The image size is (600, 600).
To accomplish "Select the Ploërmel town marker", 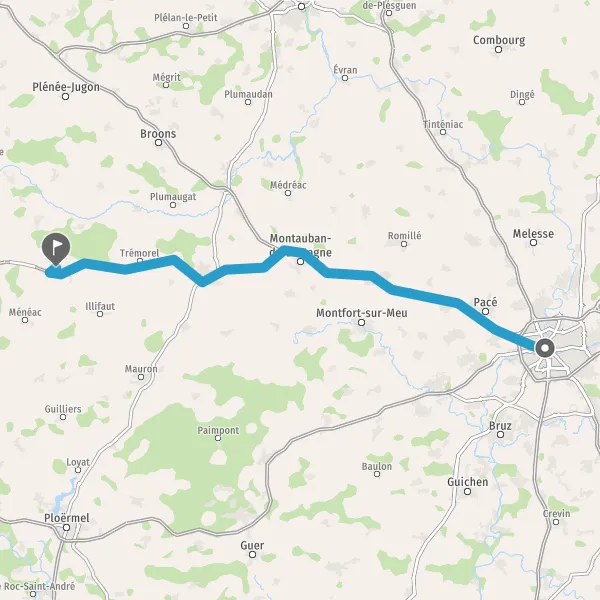I will point(66,528).
